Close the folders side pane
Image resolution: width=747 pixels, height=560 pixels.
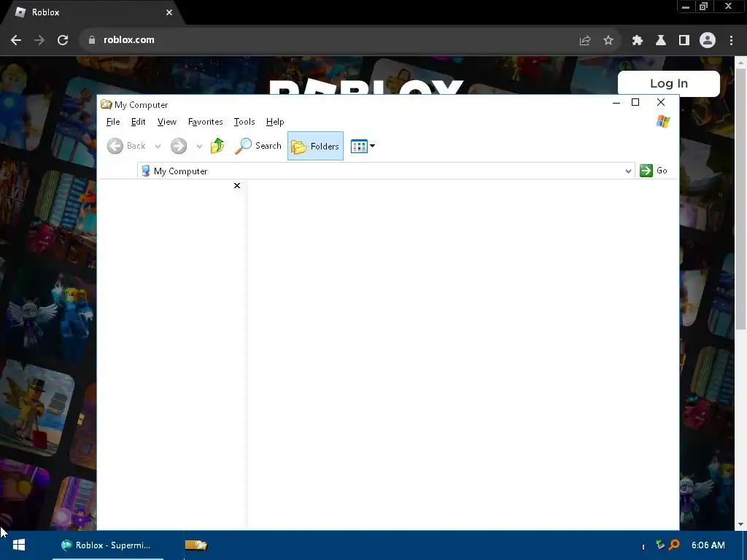click(x=237, y=186)
